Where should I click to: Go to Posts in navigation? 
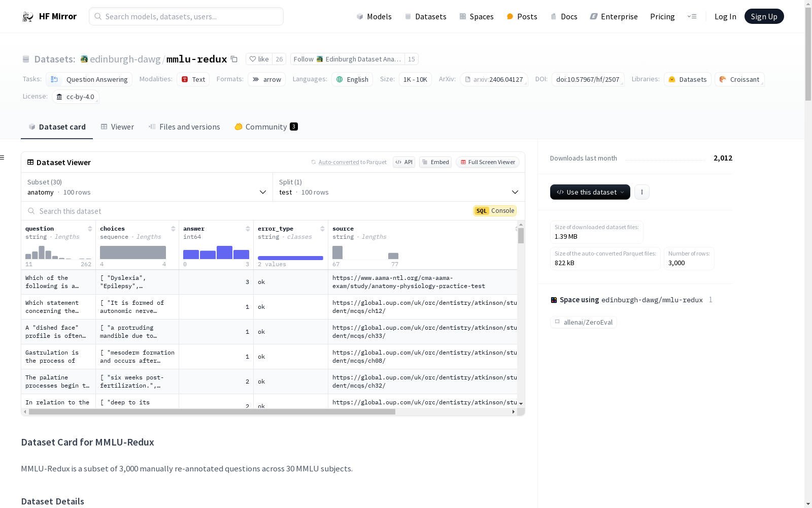(522, 16)
